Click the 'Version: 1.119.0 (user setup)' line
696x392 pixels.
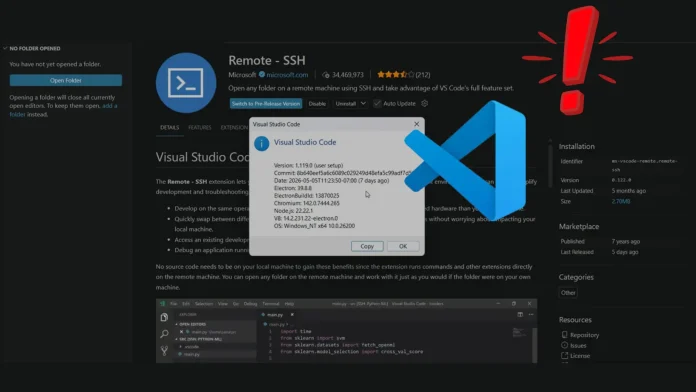(308, 165)
